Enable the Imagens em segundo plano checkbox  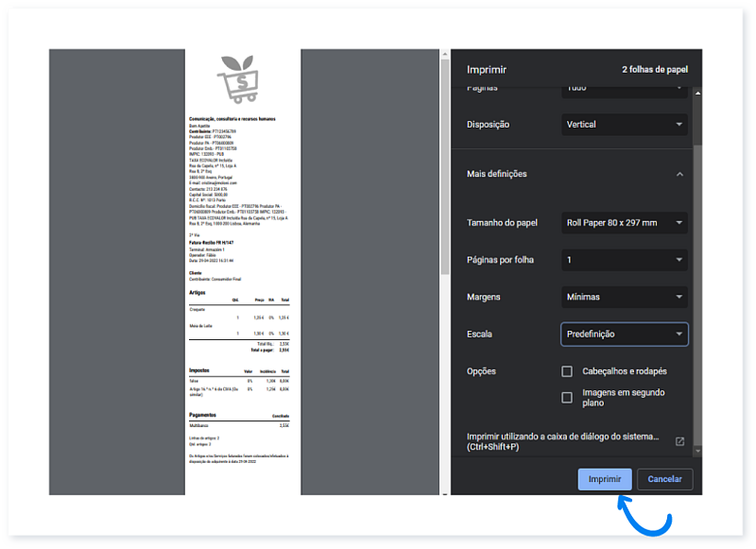pos(567,398)
